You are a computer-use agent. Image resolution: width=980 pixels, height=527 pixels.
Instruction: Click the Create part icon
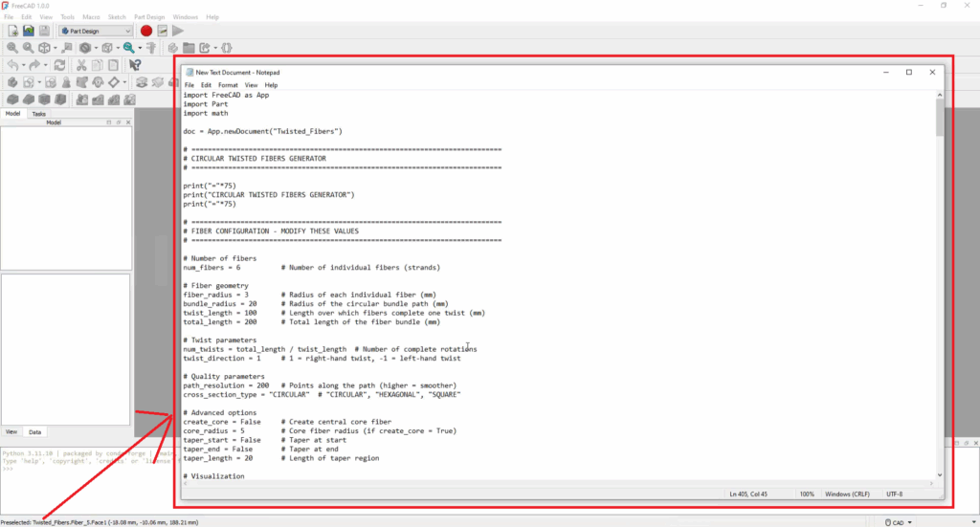tap(172, 48)
